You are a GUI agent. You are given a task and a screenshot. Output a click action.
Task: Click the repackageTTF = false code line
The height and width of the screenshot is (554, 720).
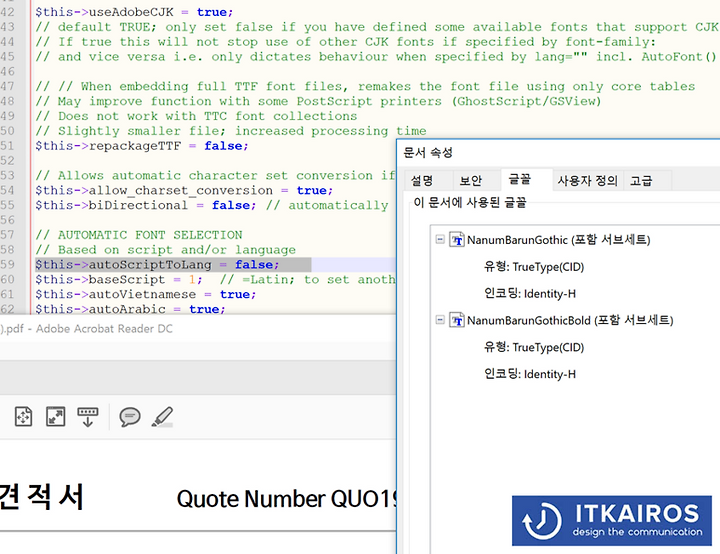click(x=142, y=146)
